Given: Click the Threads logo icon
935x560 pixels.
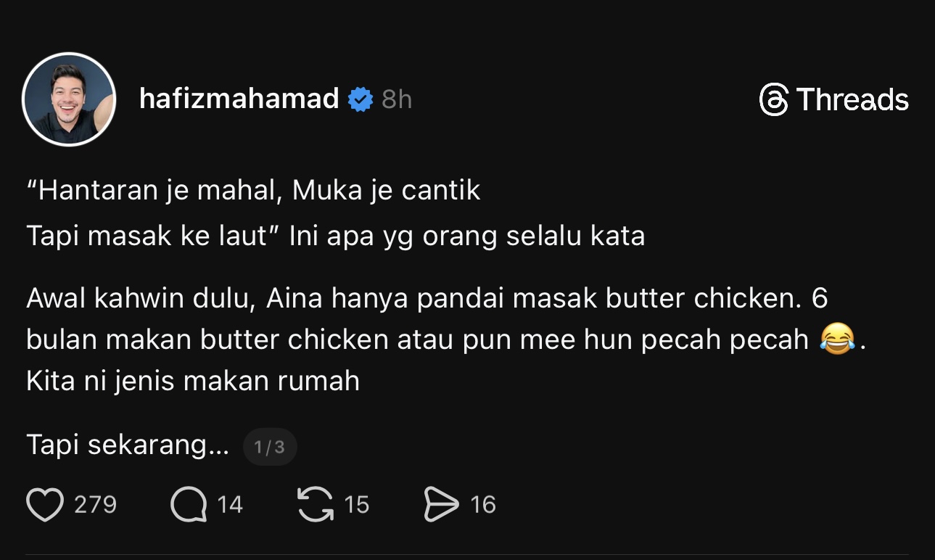Looking at the screenshot, I should tap(774, 99).
